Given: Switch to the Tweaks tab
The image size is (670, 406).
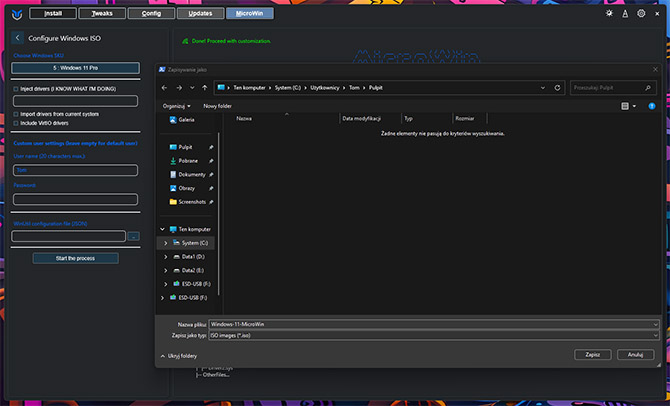Looking at the screenshot, I should [102, 14].
